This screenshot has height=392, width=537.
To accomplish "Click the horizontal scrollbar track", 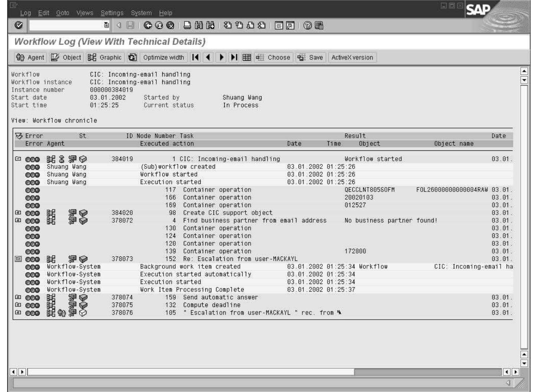I will coord(427,372).
